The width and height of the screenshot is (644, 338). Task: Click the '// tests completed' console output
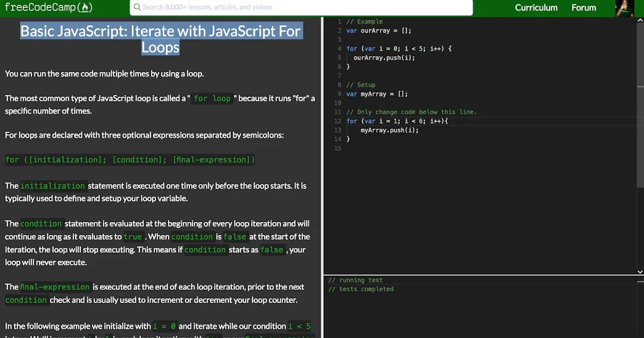click(361, 289)
